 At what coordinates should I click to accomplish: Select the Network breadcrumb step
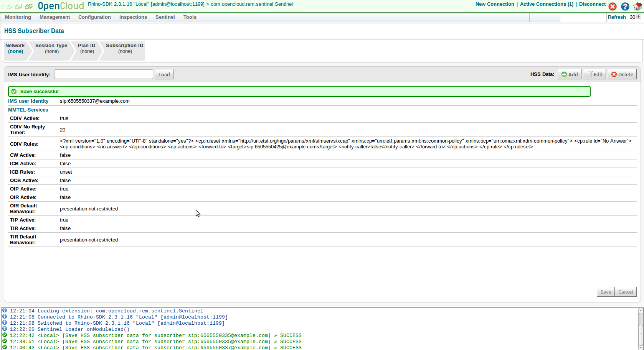click(x=15, y=48)
